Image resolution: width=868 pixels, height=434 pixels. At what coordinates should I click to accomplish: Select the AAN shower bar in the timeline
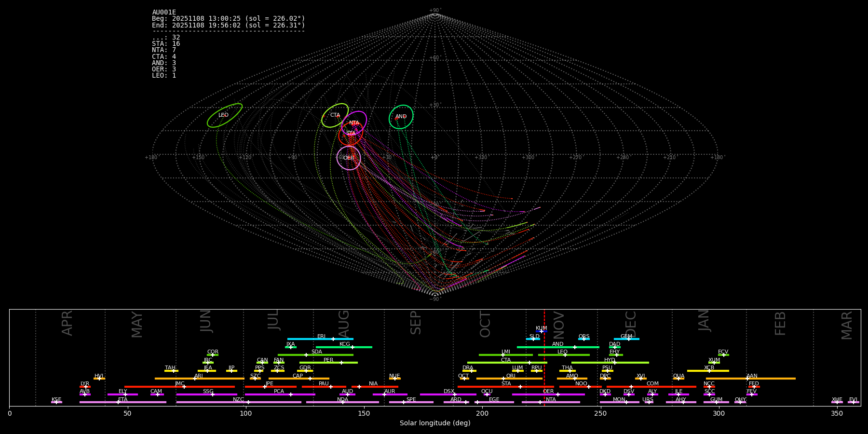[751, 379]
